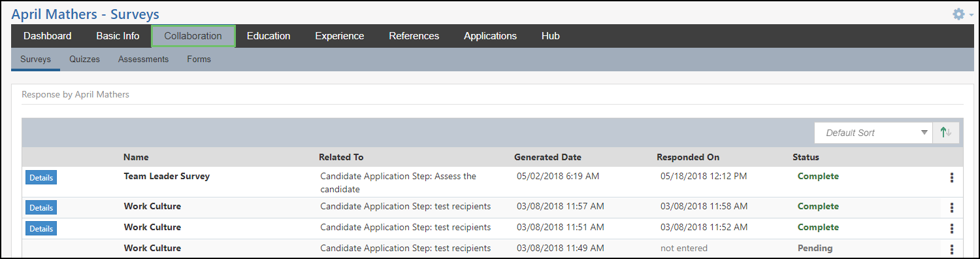Go to the Dashboard tab
This screenshot has height=259, width=980.
coord(47,36)
